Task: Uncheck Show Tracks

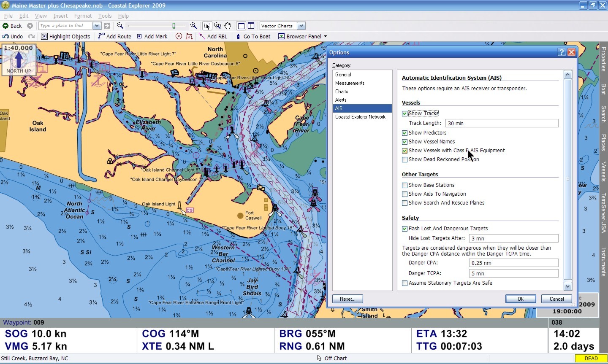Action: pyautogui.click(x=404, y=113)
